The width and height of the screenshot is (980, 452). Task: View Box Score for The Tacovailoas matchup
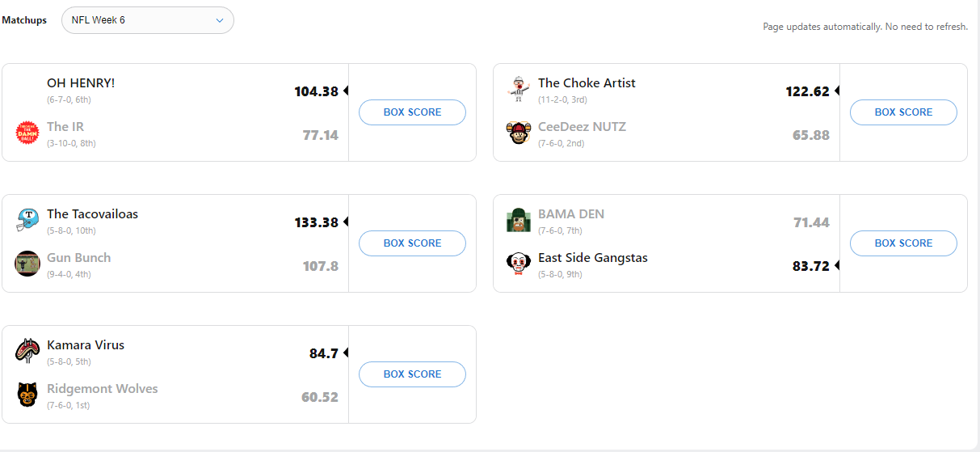tap(412, 243)
